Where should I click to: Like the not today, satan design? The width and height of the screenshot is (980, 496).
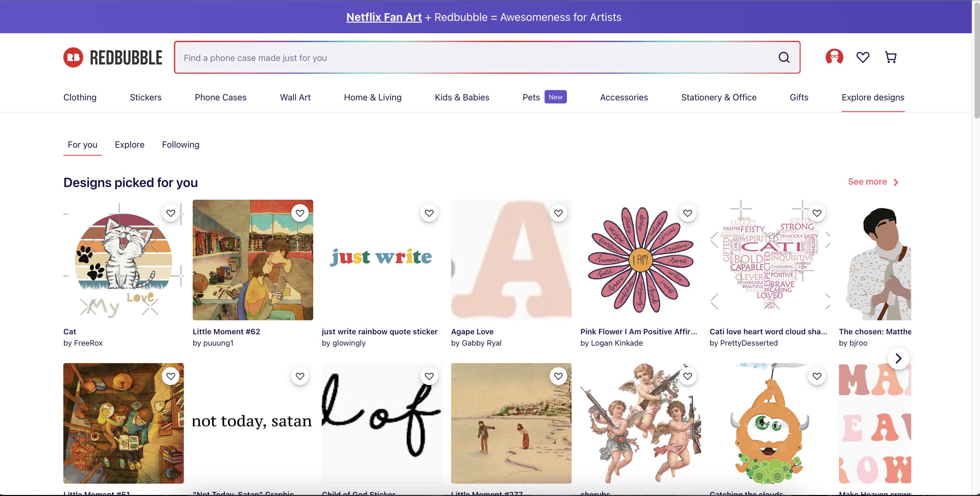click(x=300, y=376)
